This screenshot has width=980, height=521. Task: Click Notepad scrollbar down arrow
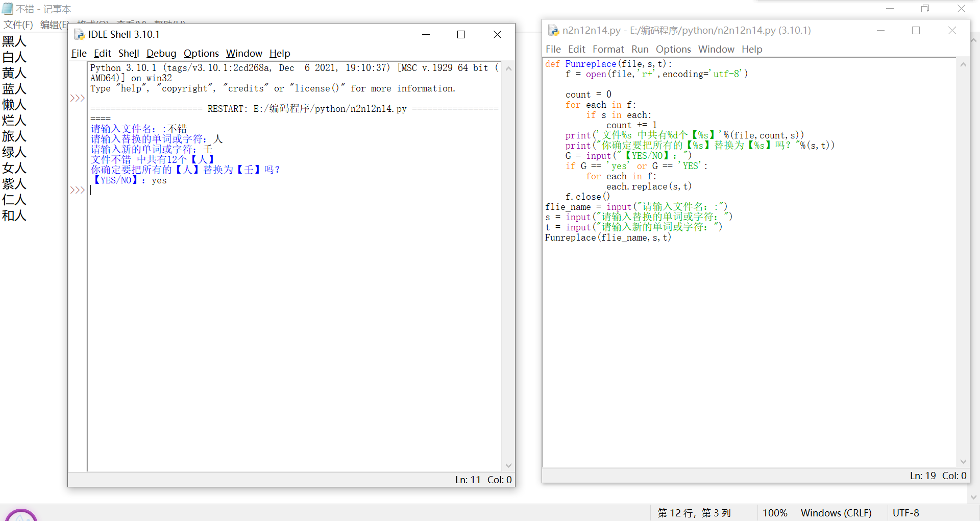click(974, 497)
